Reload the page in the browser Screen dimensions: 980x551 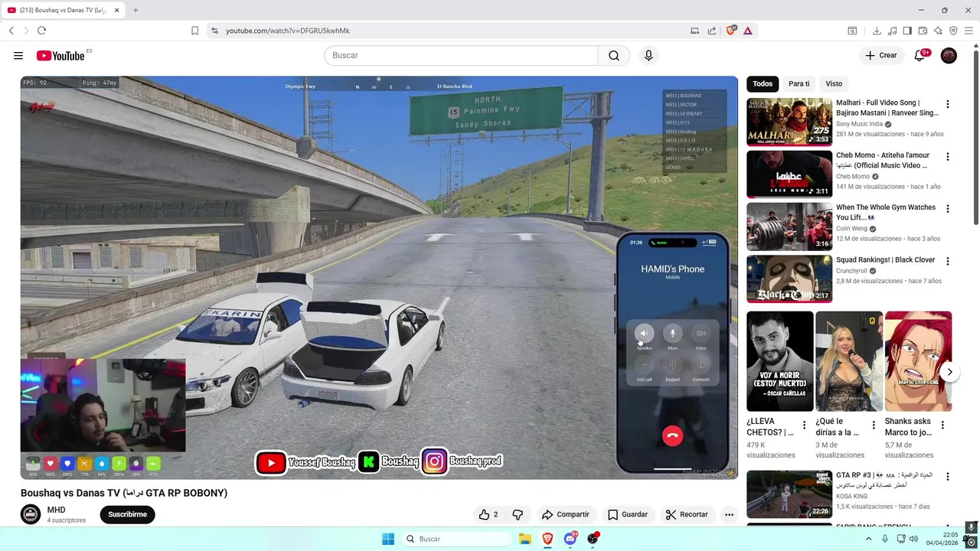[x=41, y=31]
